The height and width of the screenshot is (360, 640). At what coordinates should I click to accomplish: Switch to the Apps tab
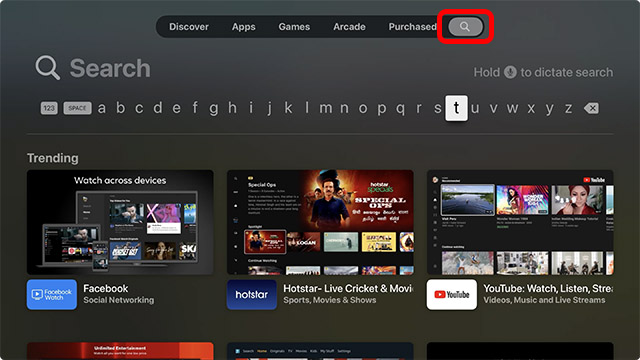point(244,27)
